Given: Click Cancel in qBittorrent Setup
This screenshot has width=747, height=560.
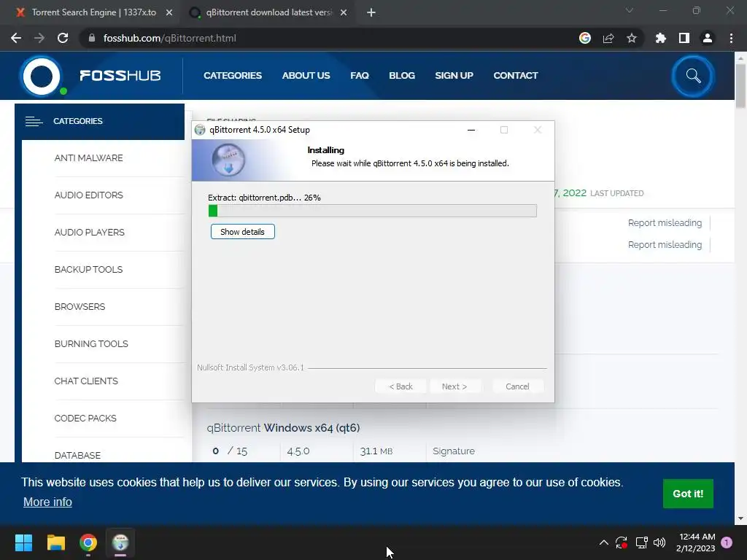Looking at the screenshot, I should coord(517,386).
